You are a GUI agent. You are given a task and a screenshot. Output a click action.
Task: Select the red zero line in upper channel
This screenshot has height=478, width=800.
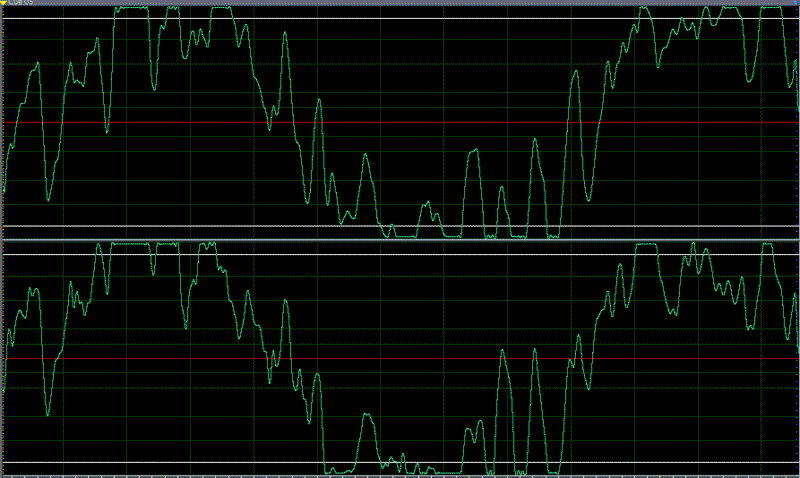pyautogui.click(x=401, y=122)
